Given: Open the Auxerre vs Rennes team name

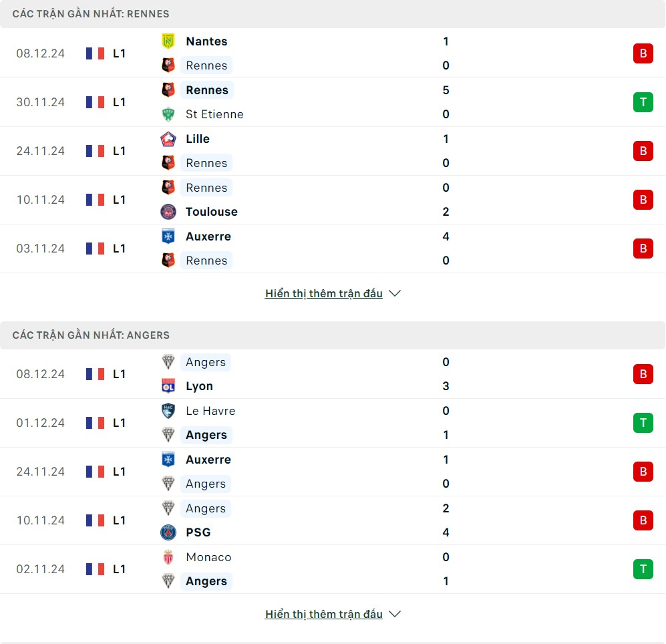Looking at the screenshot, I should click(x=208, y=236).
